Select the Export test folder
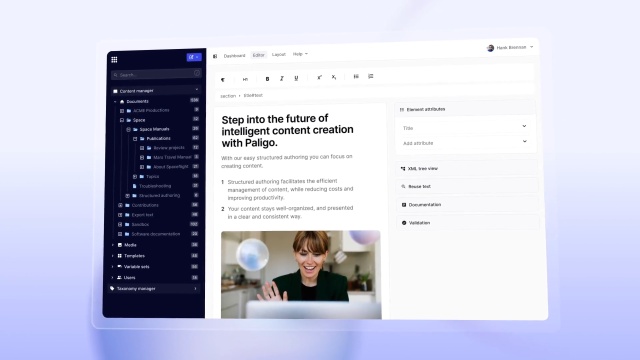 (x=142, y=215)
